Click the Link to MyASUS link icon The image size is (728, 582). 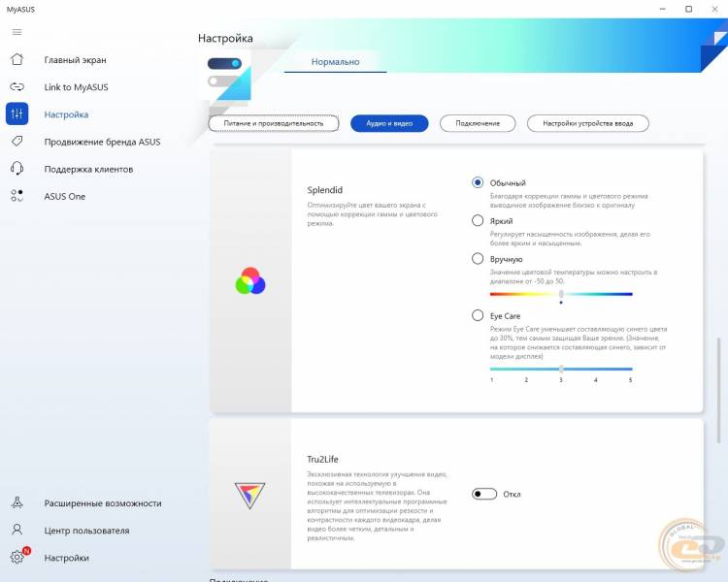(x=17, y=86)
